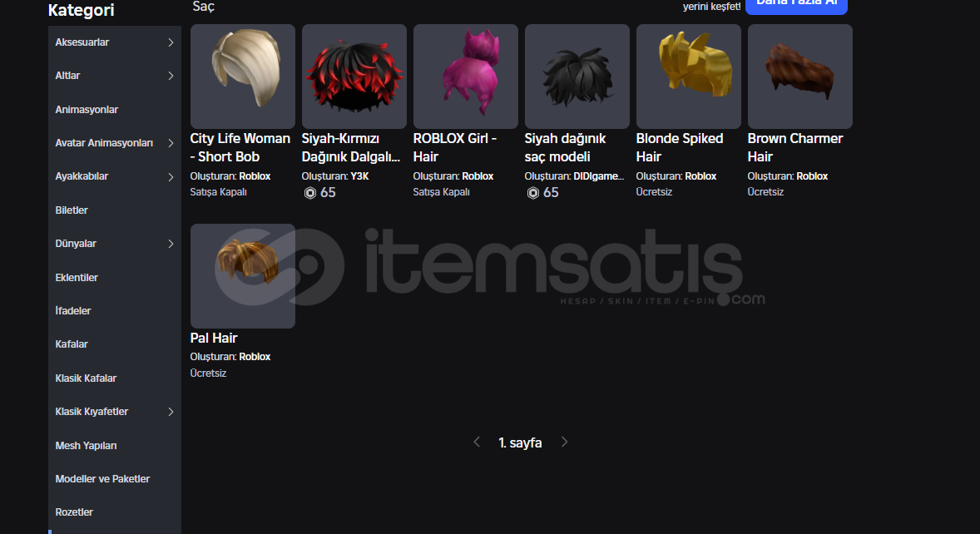The height and width of the screenshot is (534, 980).
Task: Open the Animasyonlar category
Action: click(87, 109)
